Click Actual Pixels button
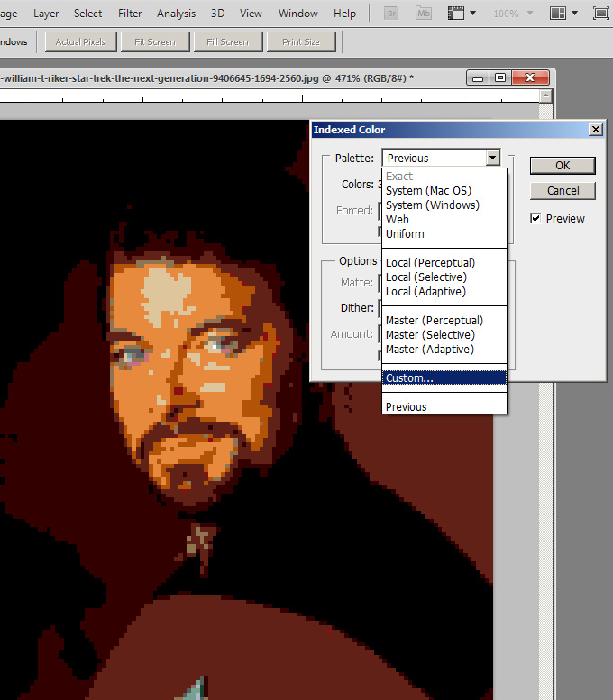613x700 pixels. (80, 42)
